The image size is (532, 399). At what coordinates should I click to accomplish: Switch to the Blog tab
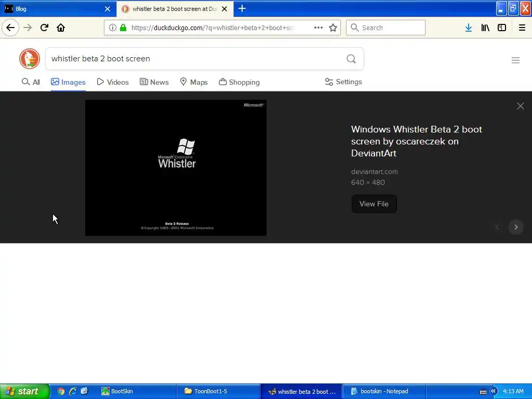click(x=58, y=9)
